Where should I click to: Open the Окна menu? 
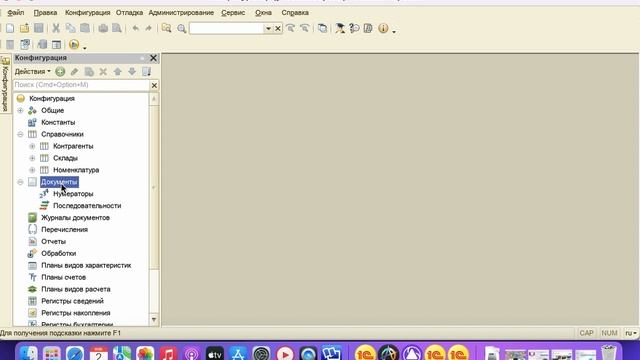coord(263,13)
